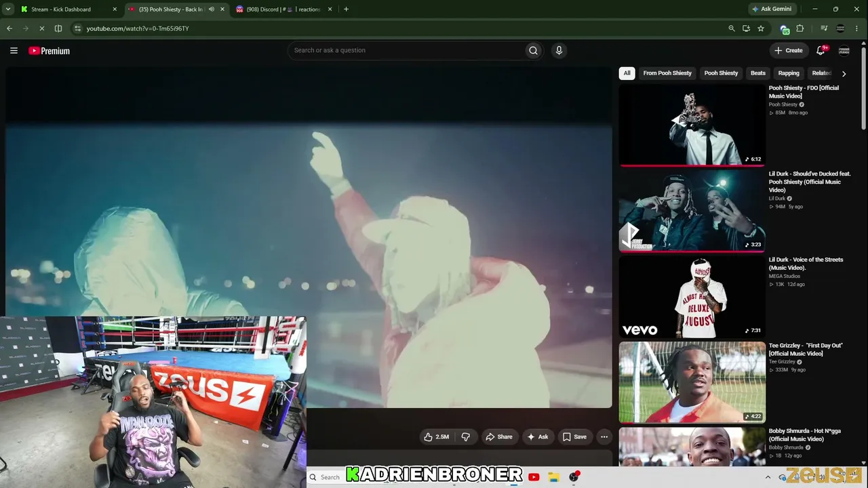Open the YouTube account avatar menu

844,51
